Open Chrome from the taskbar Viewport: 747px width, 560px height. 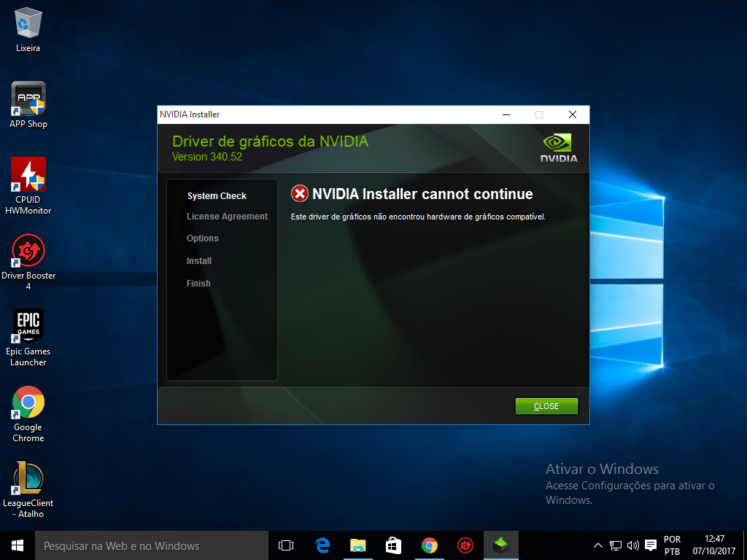point(429,545)
